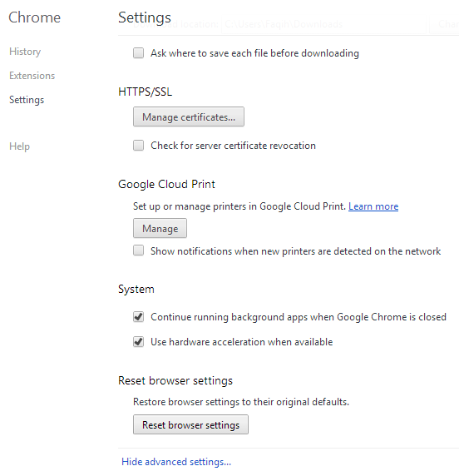Image resolution: width=459 pixels, height=476 pixels.
Task: Tick Check for server certificate revocation
Action: (138, 146)
